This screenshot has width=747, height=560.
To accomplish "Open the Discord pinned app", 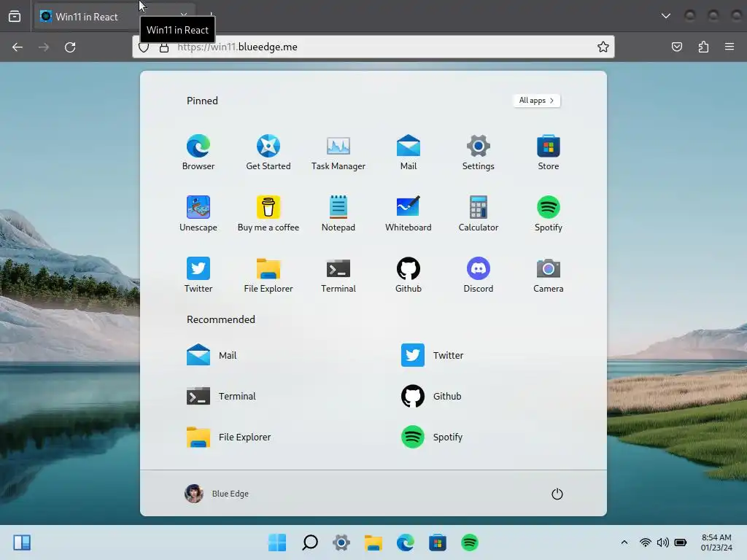I will click(x=479, y=275).
